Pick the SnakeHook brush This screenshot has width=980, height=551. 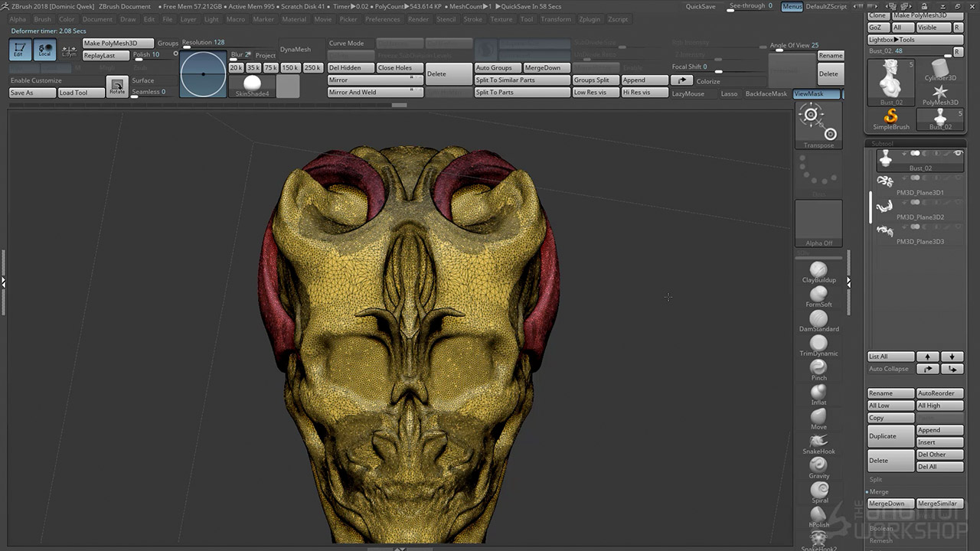(x=818, y=442)
